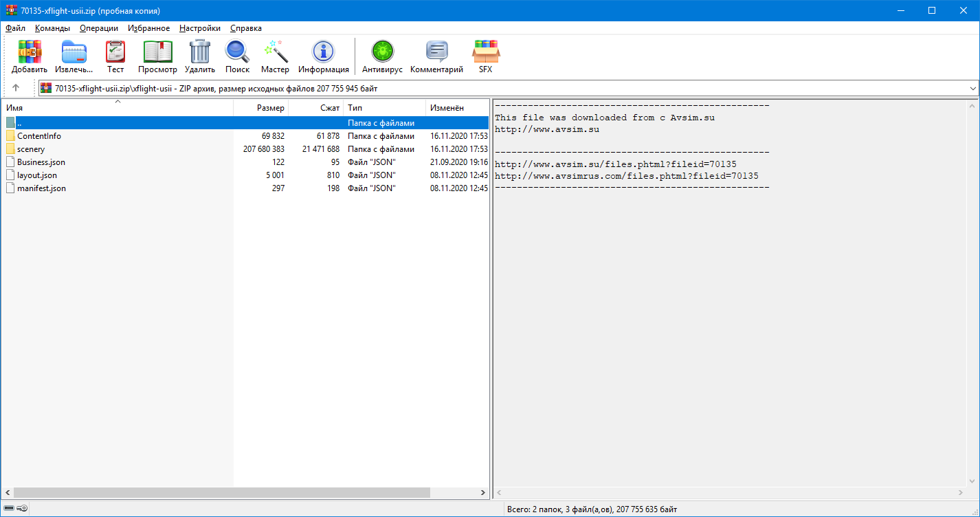This screenshot has height=517, width=980.
Task: Start the Антивирус (virus scan) tool
Action: [x=382, y=56]
